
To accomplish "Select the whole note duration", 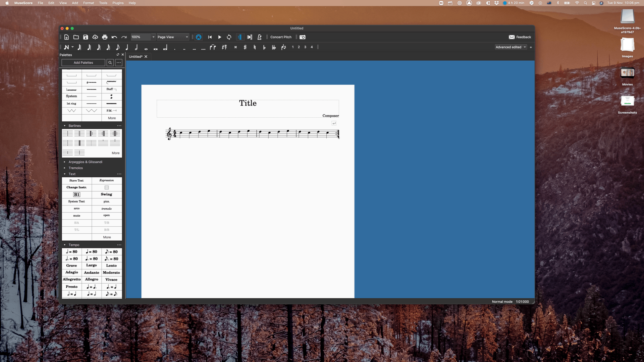I will (146, 48).
